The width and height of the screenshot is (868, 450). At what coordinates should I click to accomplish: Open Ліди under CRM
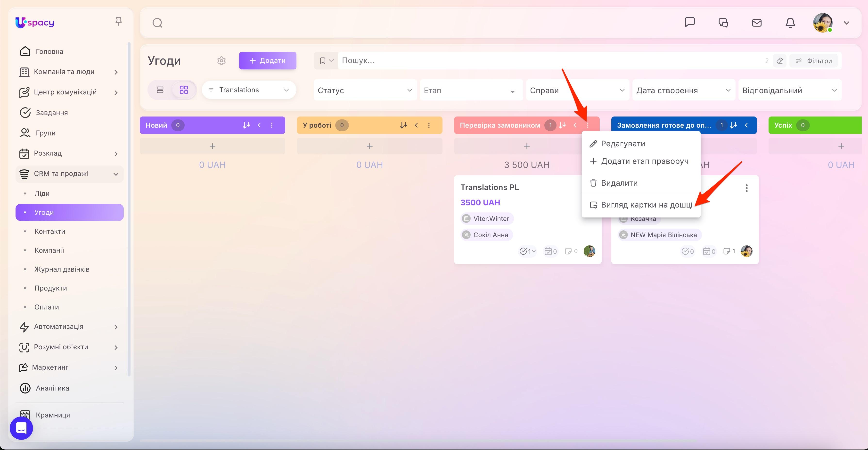(x=42, y=193)
